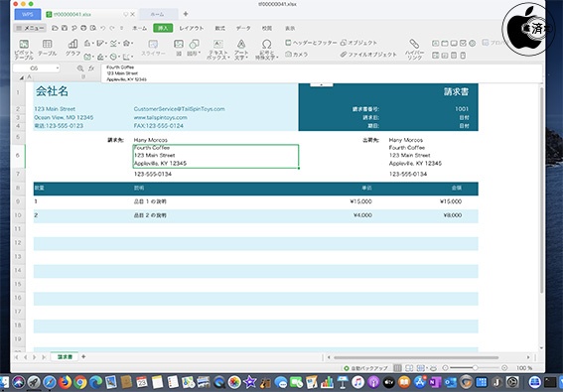The image size is (563, 392).
Task: Select cell with ¥15,000 unit price
Action: click(x=360, y=201)
